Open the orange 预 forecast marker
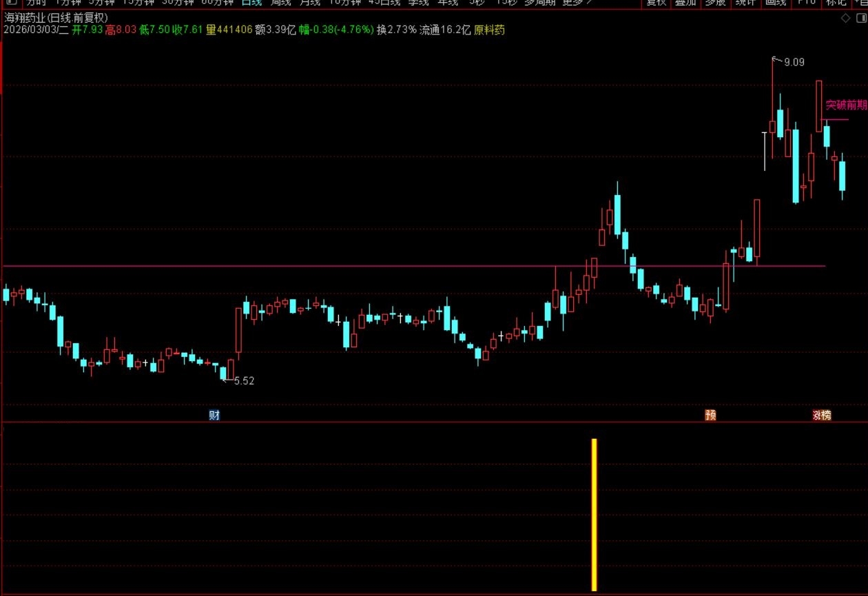 710,415
